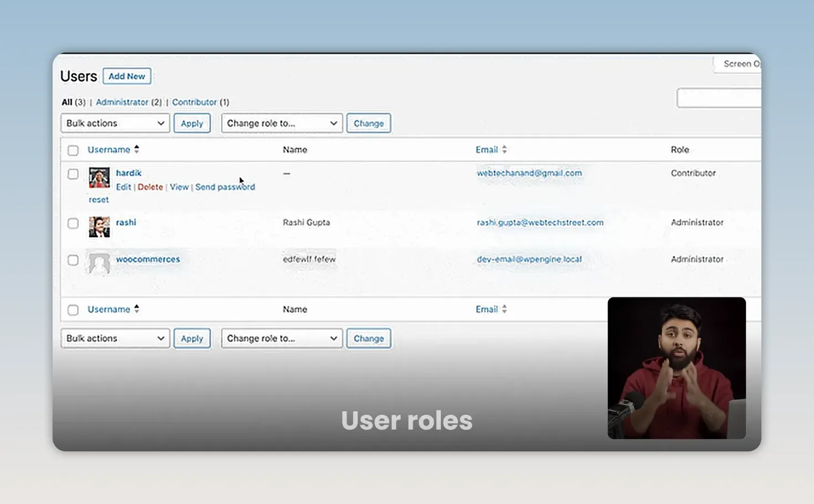The height and width of the screenshot is (504, 814).
Task: Sort by Username using top header arrows
Action: (x=137, y=150)
